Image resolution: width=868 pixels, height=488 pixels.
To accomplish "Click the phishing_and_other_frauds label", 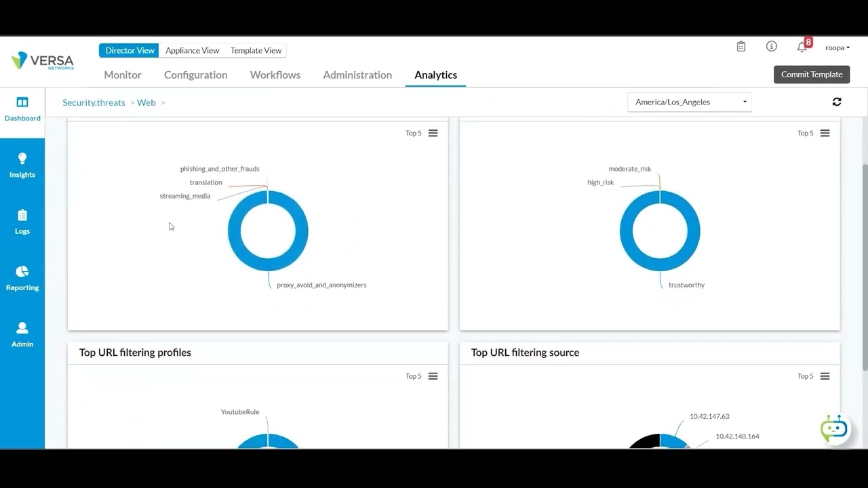I will (x=220, y=169).
